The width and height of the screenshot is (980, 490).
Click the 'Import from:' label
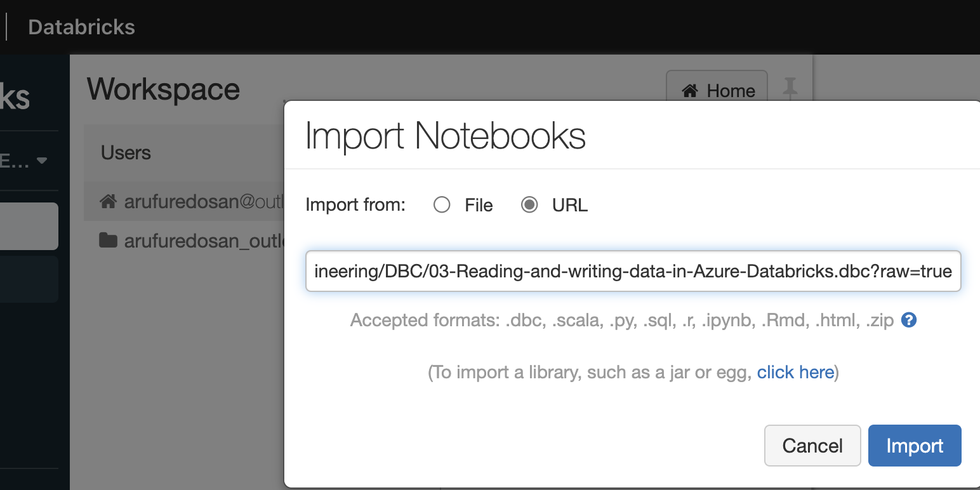pos(355,205)
